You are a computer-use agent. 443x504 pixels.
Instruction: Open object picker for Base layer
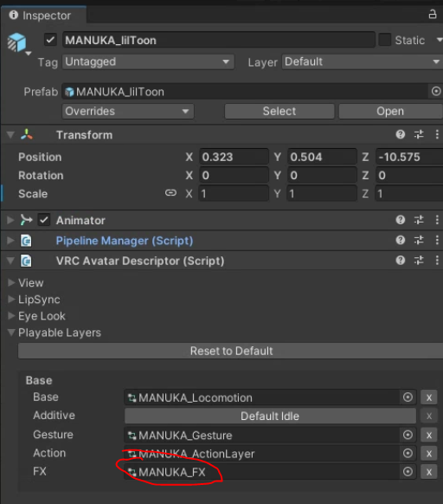(408, 397)
